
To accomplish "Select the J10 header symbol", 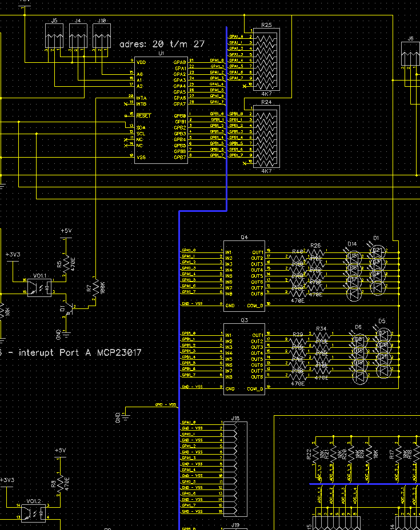I will click(102, 36).
